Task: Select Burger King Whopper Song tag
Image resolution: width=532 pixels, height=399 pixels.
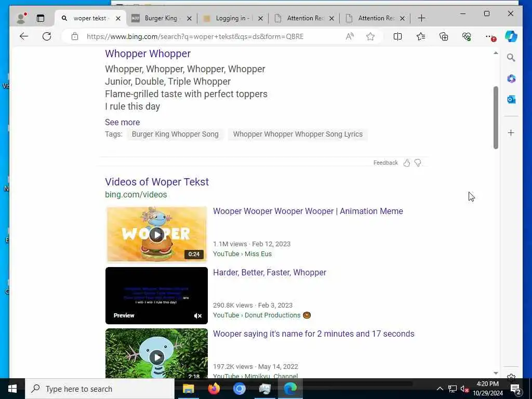Action: (175, 134)
